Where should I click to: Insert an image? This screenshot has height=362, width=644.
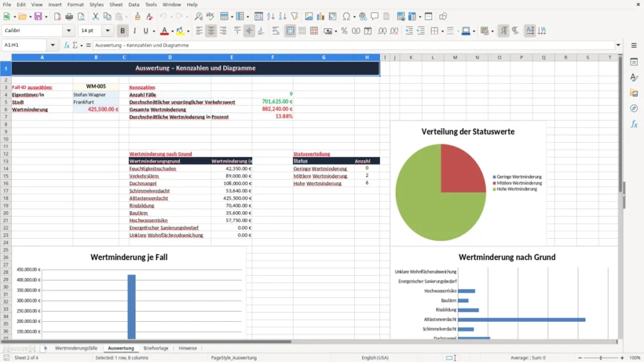[309, 16]
